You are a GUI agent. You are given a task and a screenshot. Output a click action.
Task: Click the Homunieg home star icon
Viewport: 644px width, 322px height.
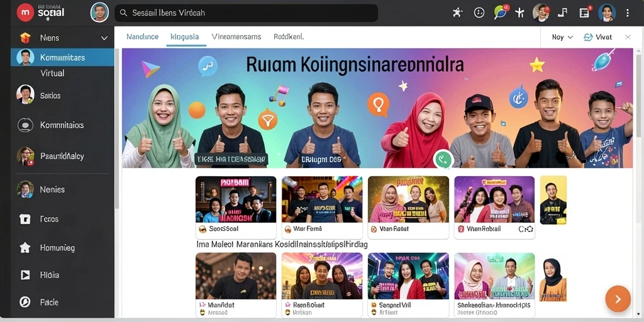point(25,248)
